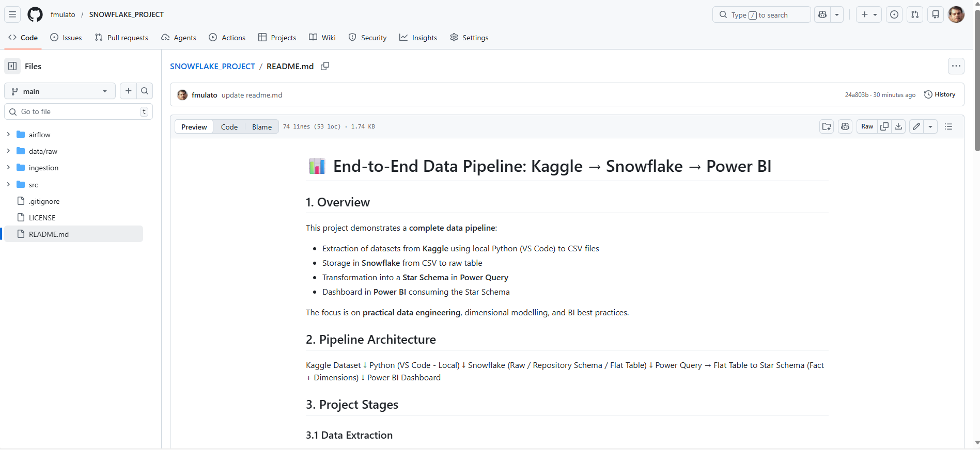This screenshot has height=450, width=980.
Task: Copy raw file contents
Action: click(884, 126)
